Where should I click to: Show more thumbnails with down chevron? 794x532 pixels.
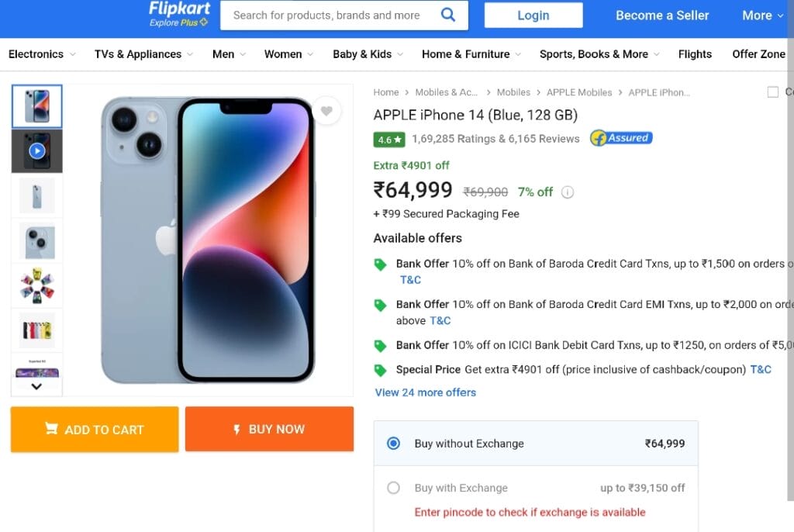click(x=36, y=386)
